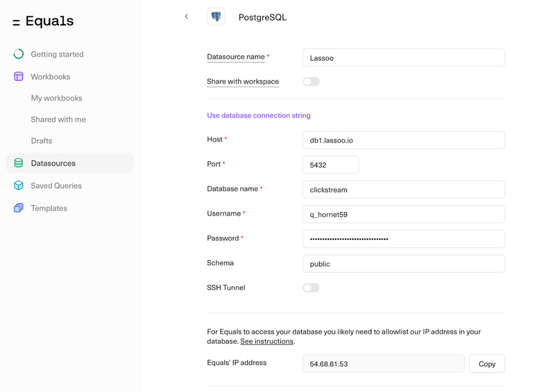This screenshot has width=544, height=392.
Task: Click the Datasource name field containing Lassoo
Action: coord(404,58)
